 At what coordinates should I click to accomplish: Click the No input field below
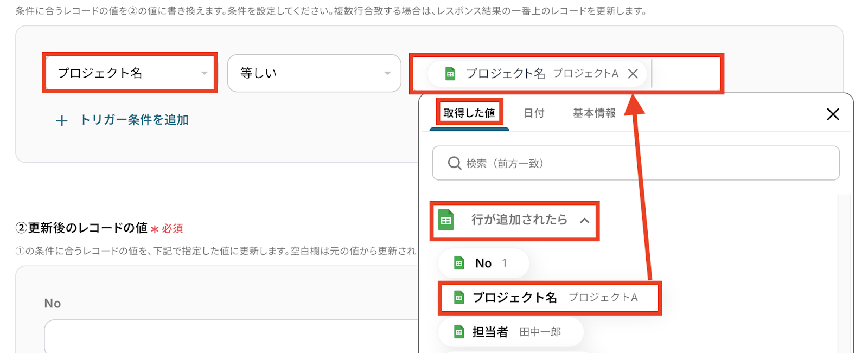pos(231,336)
